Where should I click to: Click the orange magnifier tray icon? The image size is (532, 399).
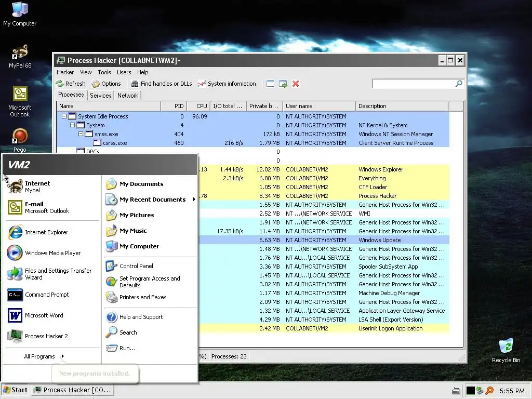pos(489,391)
